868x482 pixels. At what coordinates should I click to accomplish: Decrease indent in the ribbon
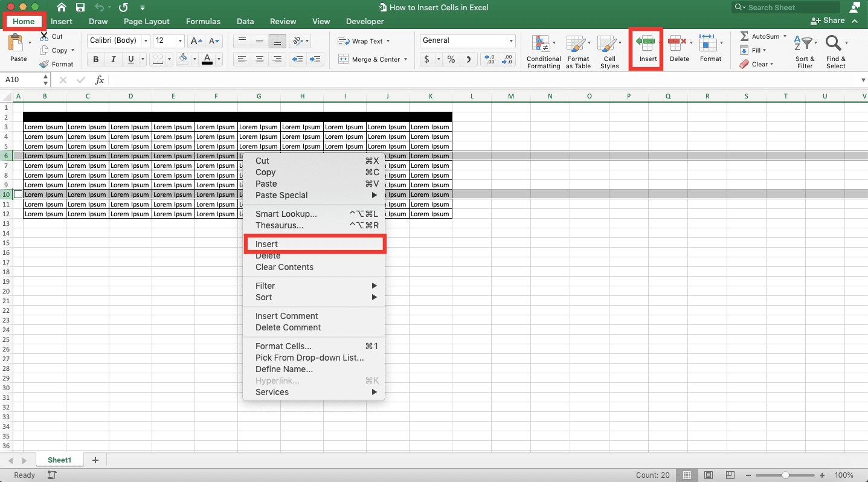[297, 59]
